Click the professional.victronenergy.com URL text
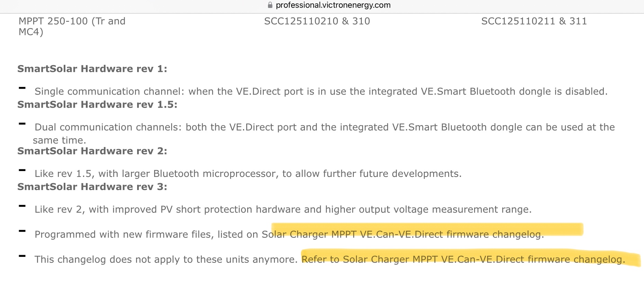Screen dimensions: 644x287 (x=333, y=5)
